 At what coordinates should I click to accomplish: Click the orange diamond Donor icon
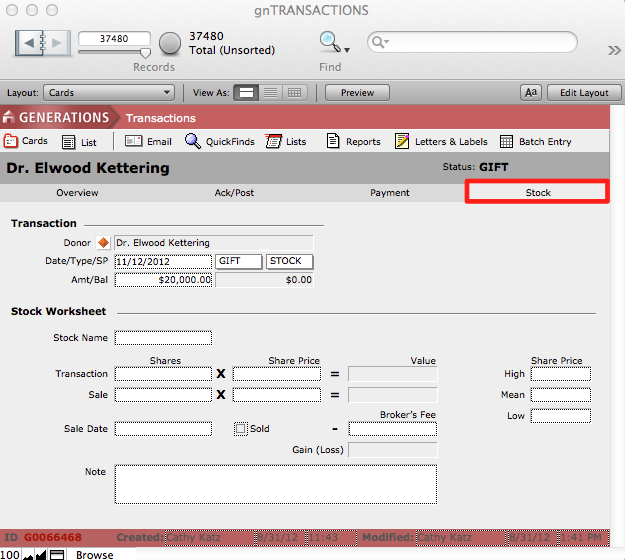pyautogui.click(x=103, y=243)
